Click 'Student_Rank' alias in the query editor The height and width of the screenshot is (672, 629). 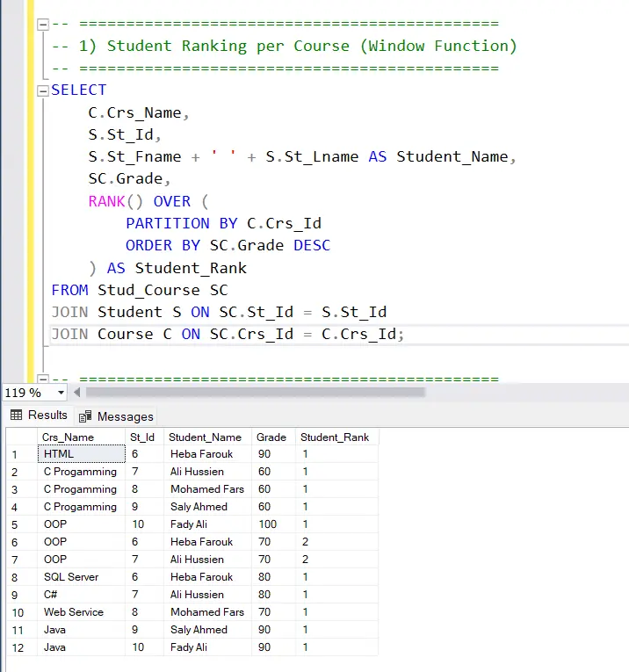point(191,268)
